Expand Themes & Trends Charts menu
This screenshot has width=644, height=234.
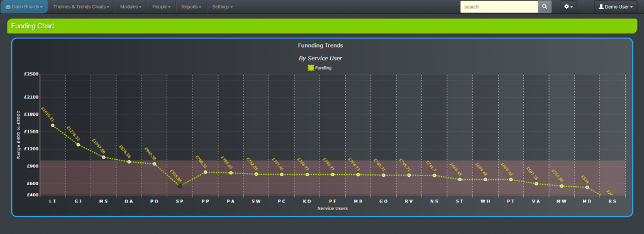pyautogui.click(x=81, y=7)
